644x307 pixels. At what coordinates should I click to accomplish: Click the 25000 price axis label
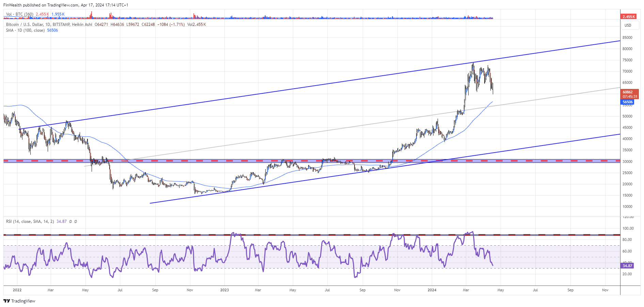pos(627,173)
